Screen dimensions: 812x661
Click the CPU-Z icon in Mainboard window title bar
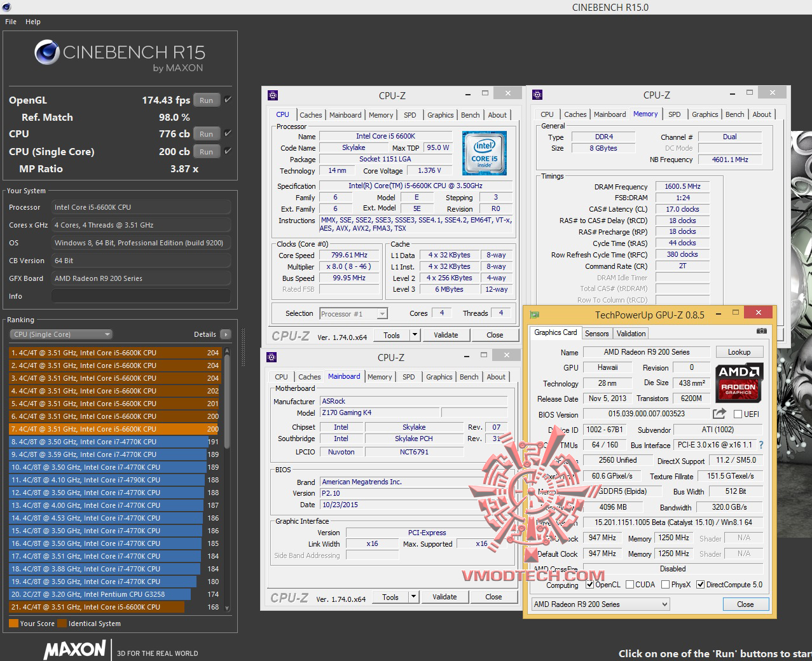(x=272, y=357)
